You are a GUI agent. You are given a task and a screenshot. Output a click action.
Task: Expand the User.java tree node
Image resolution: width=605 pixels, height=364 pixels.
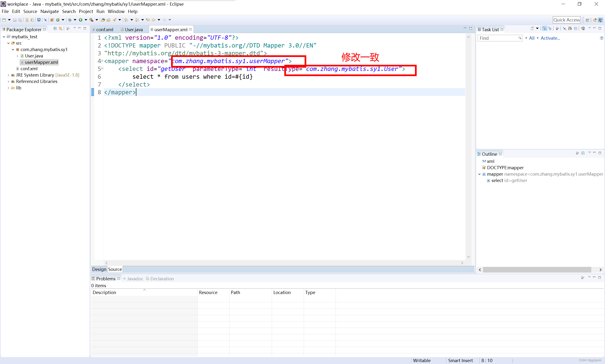point(17,56)
